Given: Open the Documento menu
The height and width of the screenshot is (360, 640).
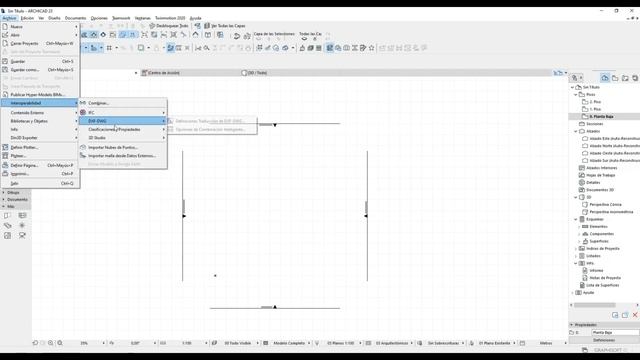Looking at the screenshot, I should (x=76, y=18).
